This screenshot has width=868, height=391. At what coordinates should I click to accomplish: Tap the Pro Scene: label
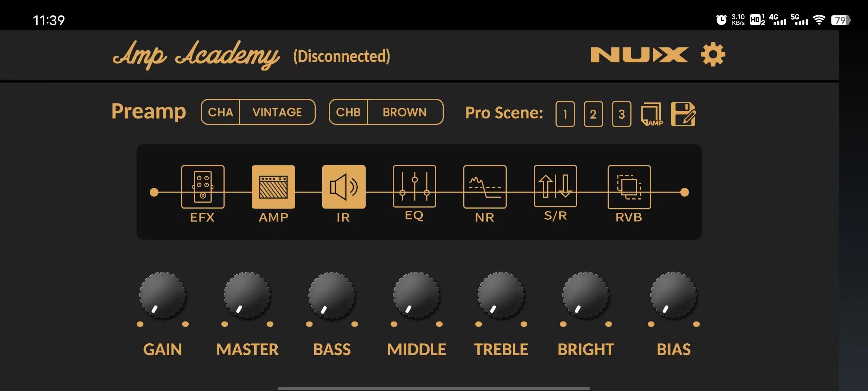pos(504,113)
